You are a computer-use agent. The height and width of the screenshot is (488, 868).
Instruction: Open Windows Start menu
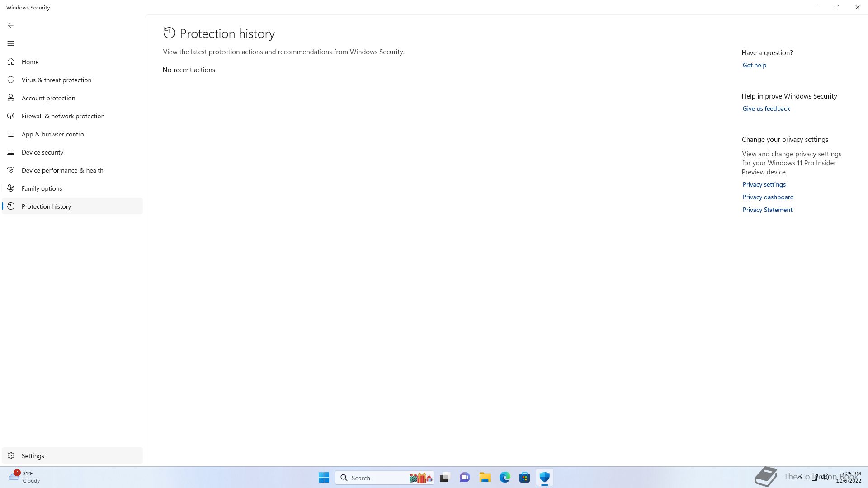point(324,478)
